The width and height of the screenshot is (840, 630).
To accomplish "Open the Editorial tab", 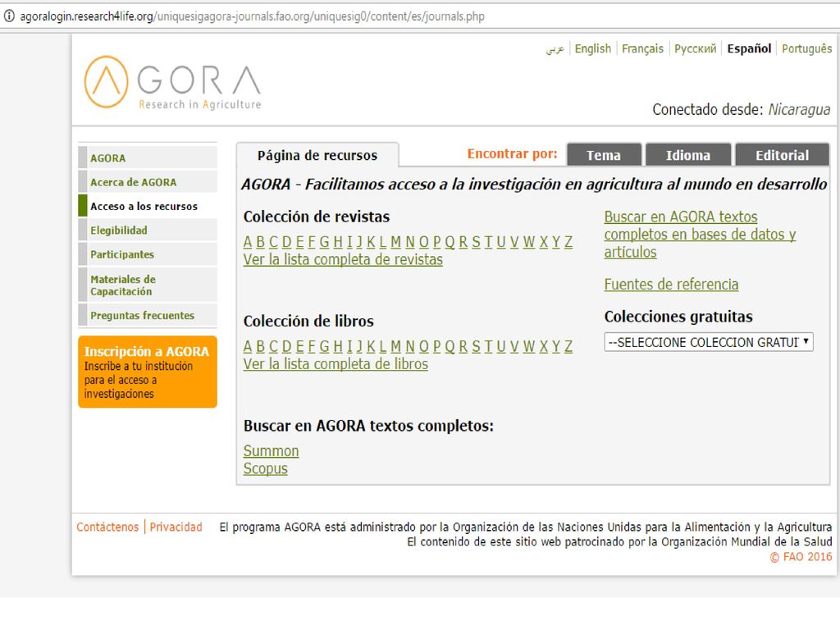I will [782, 155].
